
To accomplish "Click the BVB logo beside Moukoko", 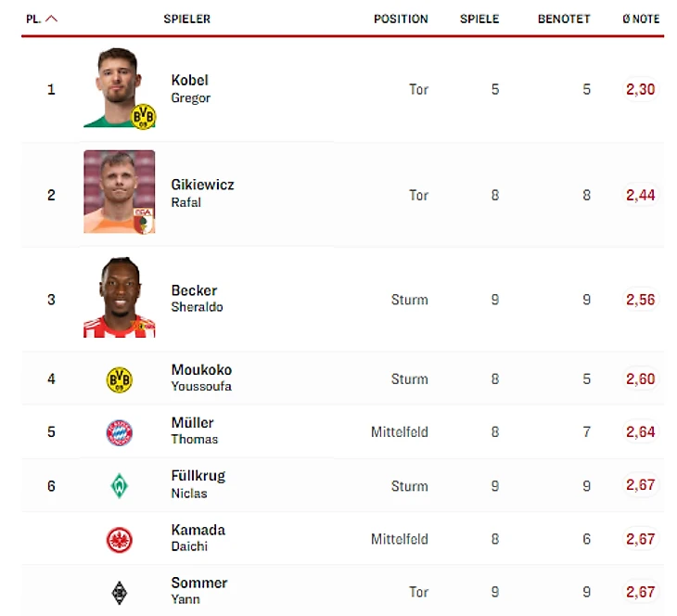I will [119, 379].
